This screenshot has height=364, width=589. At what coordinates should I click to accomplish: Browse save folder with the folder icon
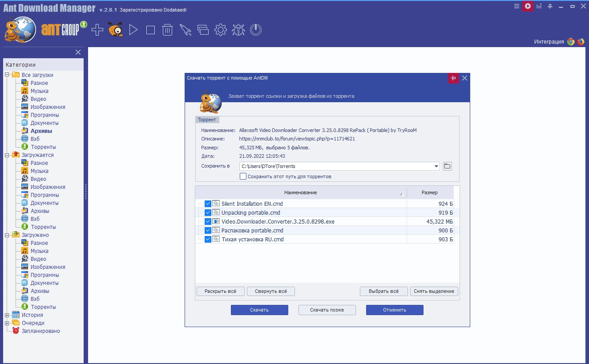(x=448, y=166)
